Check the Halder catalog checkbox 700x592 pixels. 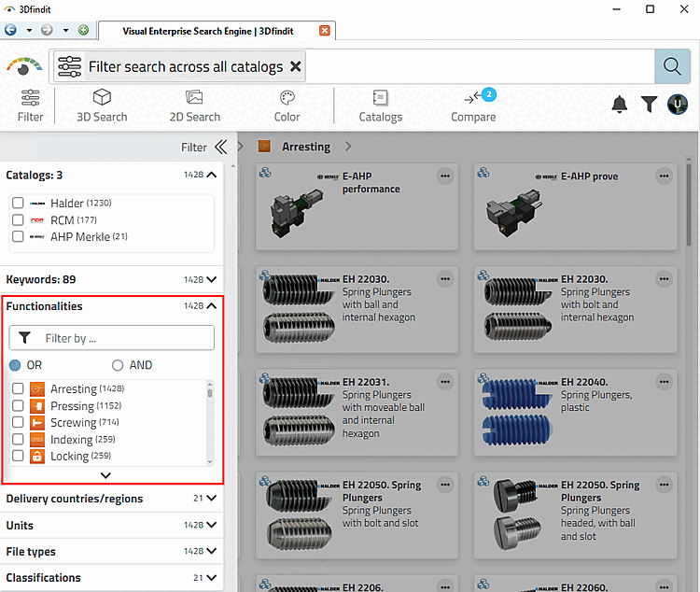click(x=18, y=203)
